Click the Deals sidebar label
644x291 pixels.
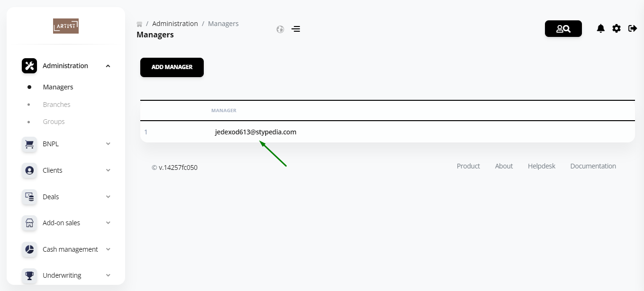tap(51, 197)
